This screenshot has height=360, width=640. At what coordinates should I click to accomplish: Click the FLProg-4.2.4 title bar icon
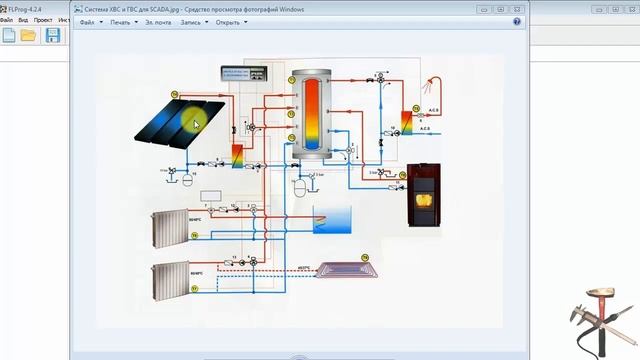click(x=3, y=9)
